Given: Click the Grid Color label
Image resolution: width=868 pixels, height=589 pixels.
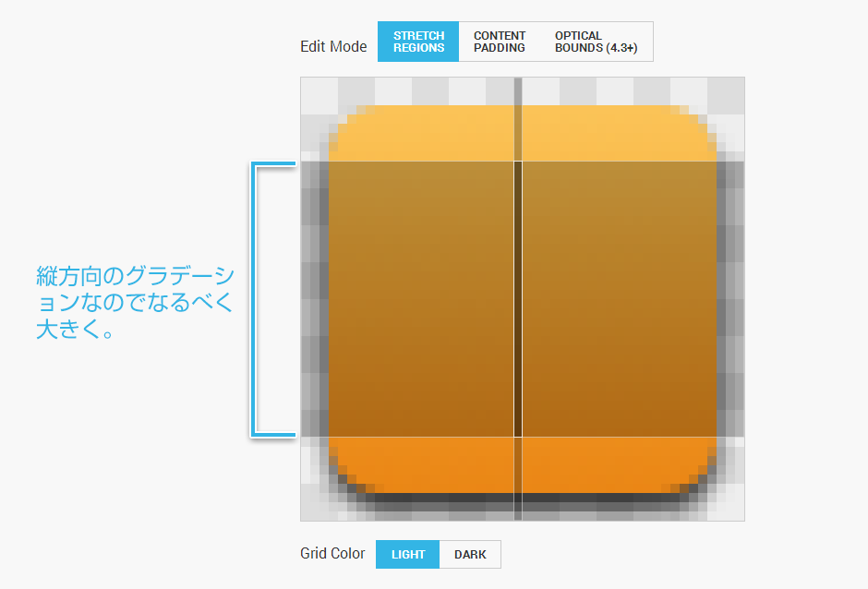Looking at the screenshot, I should click(x=332, y=554).
